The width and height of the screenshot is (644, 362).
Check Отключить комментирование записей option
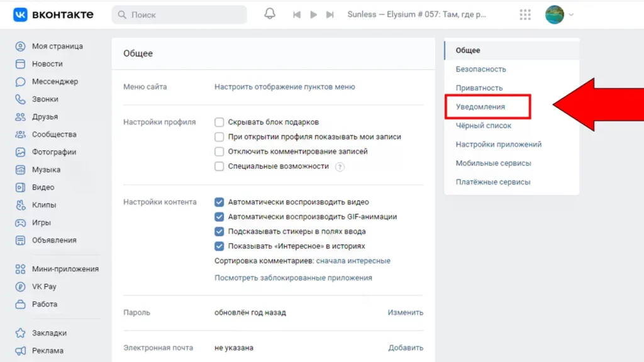[x=219, y=151]
